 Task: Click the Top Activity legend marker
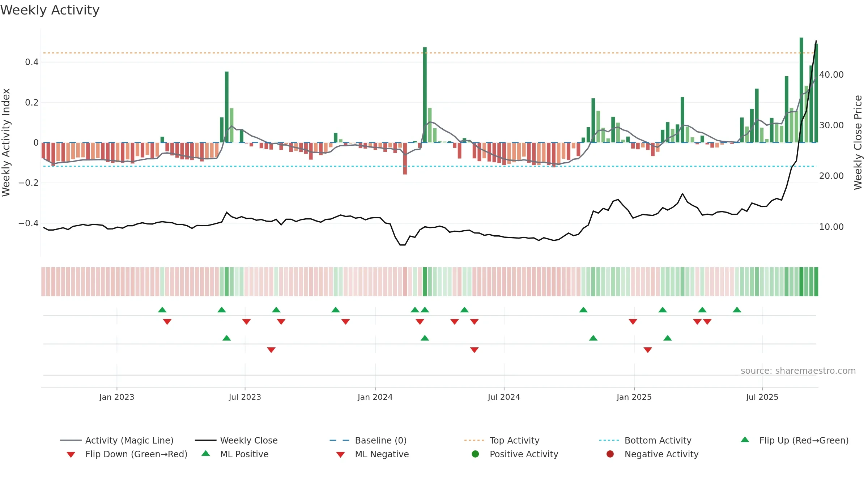click(x=474, y=440)
